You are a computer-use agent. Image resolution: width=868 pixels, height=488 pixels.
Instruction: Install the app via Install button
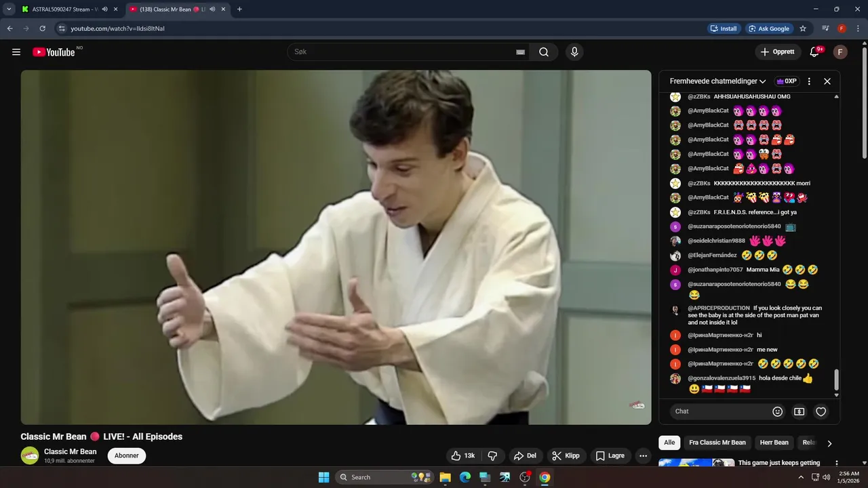[724, 28]
